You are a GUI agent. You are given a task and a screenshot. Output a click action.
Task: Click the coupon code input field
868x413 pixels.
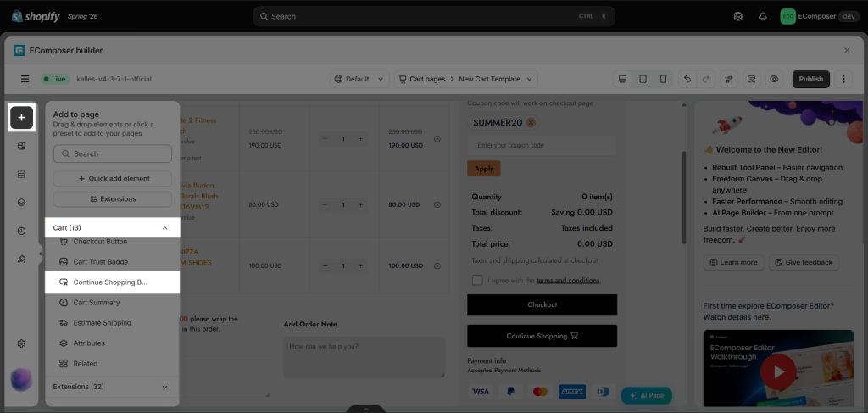point(542,146)
